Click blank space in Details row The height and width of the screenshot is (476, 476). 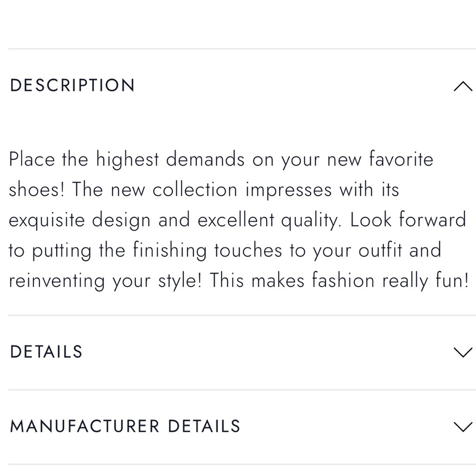(x=267, y=352)
